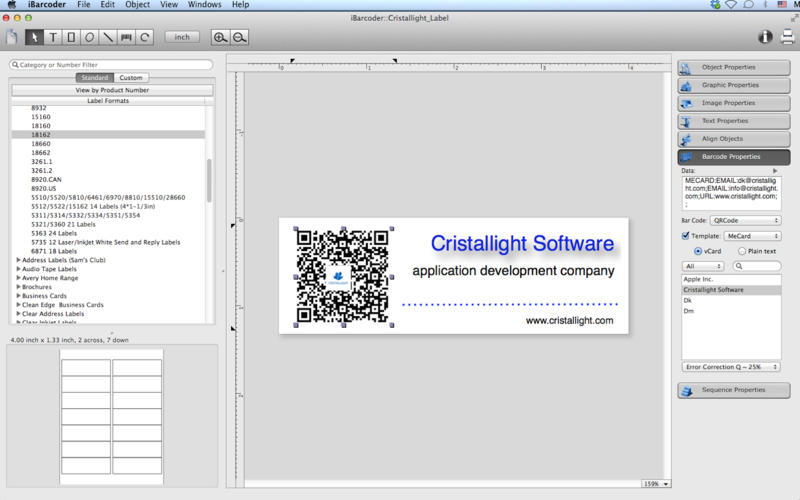Viewport: 800px width, 500px height.
Task: Pick the oval shape tool
Action: 89,37
